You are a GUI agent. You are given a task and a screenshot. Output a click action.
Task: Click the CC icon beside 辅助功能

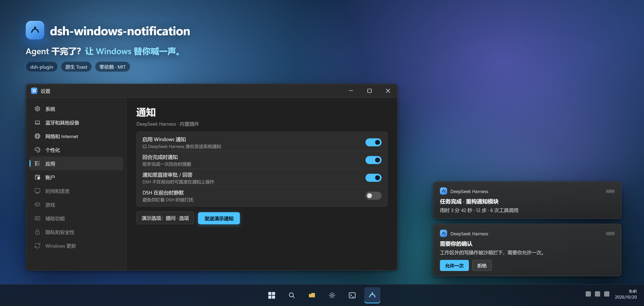point(37,218)
